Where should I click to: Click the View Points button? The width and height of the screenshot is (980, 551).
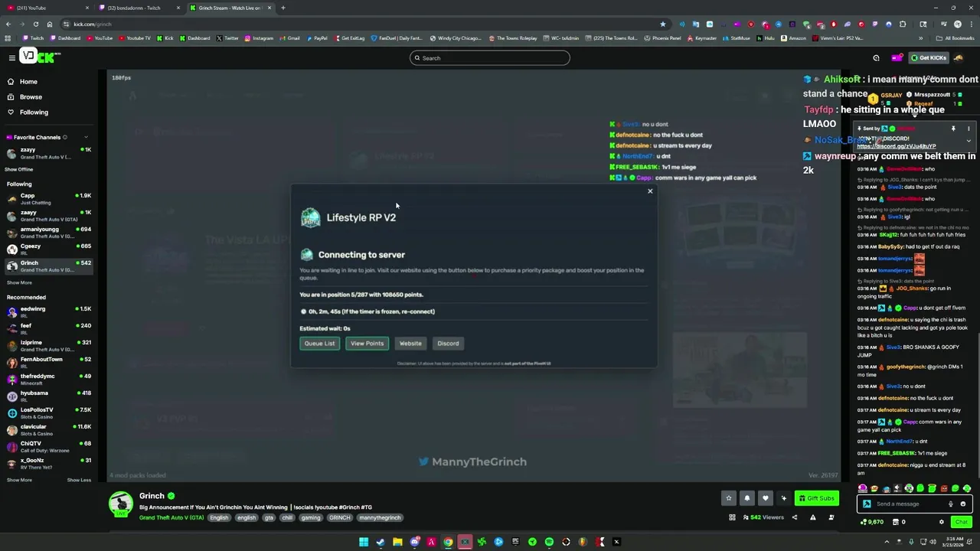367,344
